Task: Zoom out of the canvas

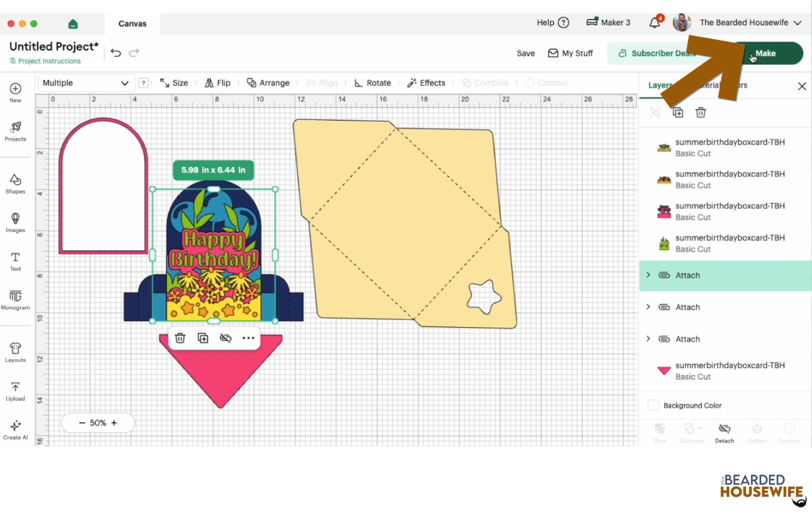Action: (x=82, y=423)
